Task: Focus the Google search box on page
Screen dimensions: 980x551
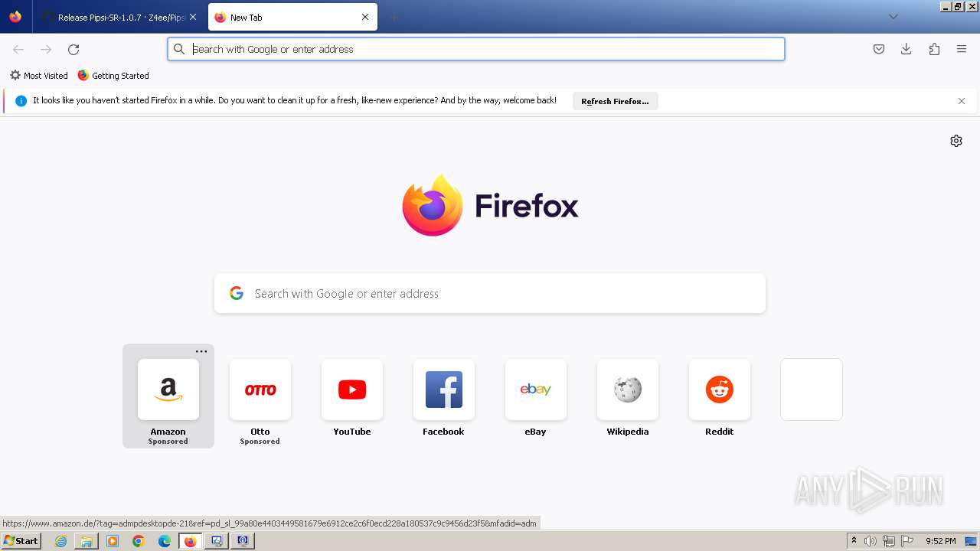Action: (x=490, y=294)
